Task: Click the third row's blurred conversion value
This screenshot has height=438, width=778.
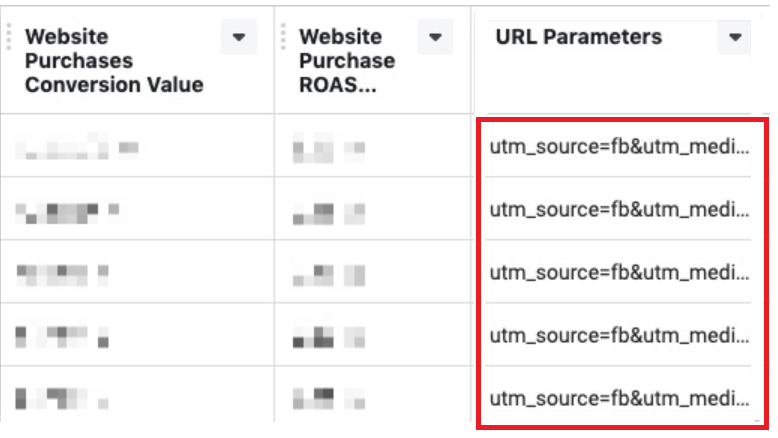Action: coord(62,275)
